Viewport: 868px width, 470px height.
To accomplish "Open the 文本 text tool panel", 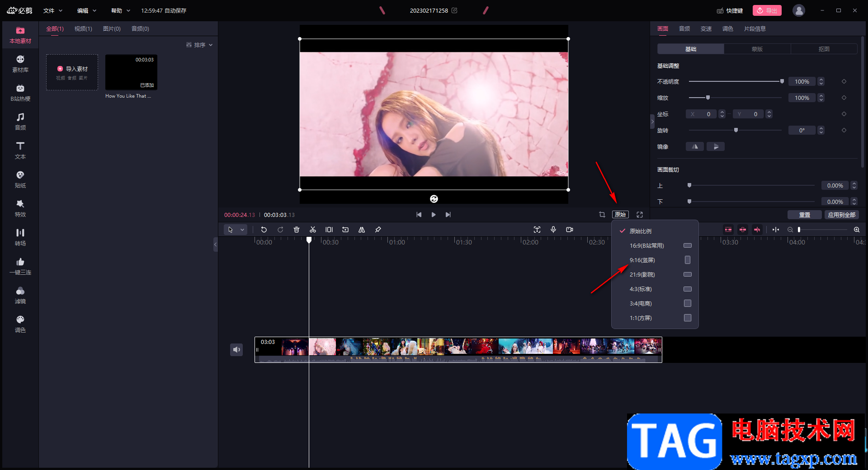I will pyautogui.click(x=20, y=151).
